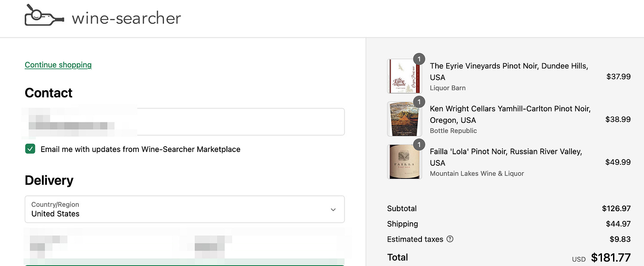Focus the Contact email input field
The width and height of the screenshot is (644, 266).
tap(184, 122)
